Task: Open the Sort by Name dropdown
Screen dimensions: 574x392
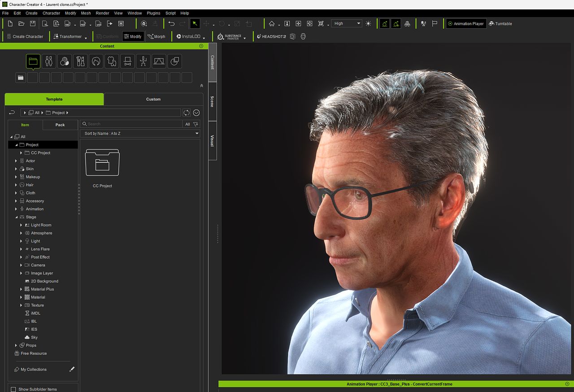Action: coord(140,134)
